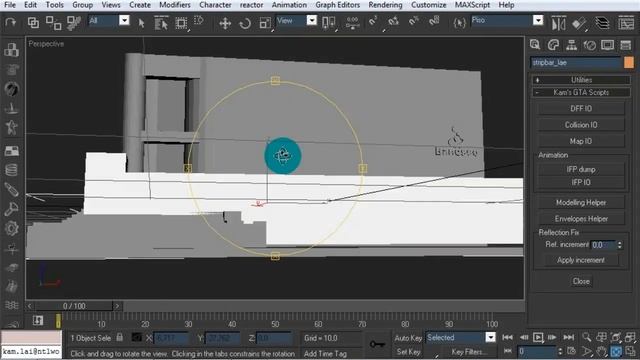
Task: Click the Set Keys key icon
Action: pos(377,344)
